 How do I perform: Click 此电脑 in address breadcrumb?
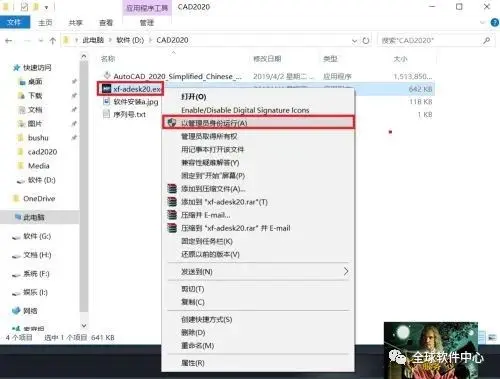click(93, 40)
